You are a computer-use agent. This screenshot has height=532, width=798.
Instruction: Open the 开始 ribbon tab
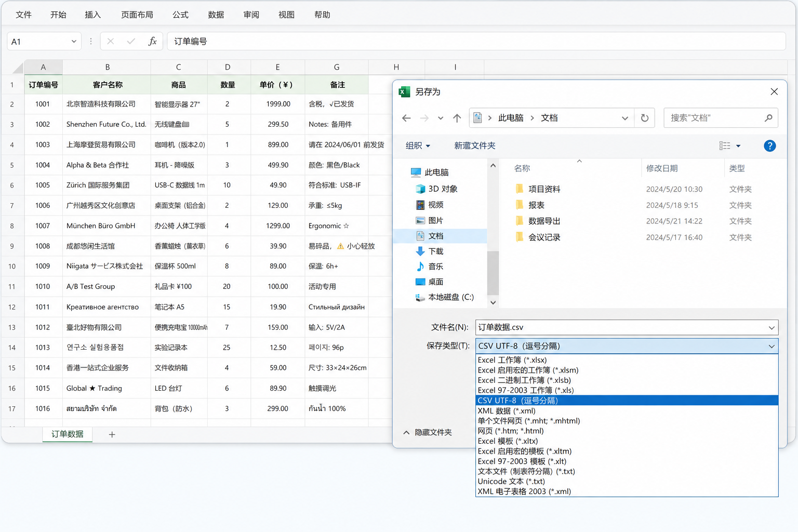click(58, 15)
